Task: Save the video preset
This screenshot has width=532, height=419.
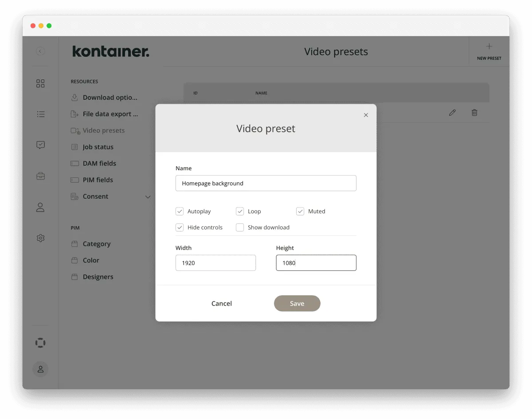Action: (x=297, y=303)
